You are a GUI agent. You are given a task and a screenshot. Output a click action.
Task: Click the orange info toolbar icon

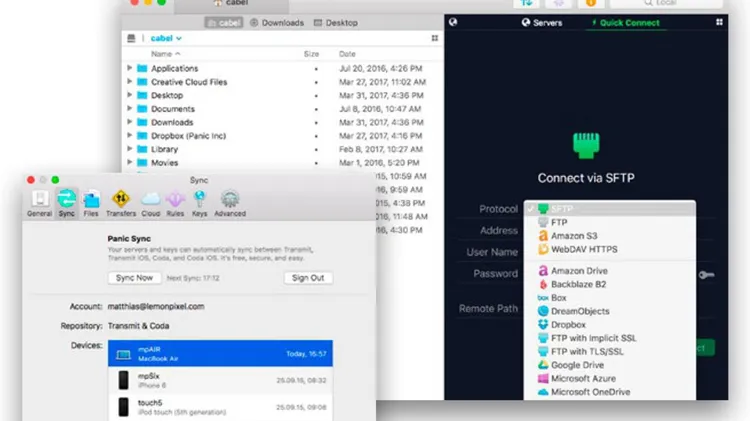point(591,3)
